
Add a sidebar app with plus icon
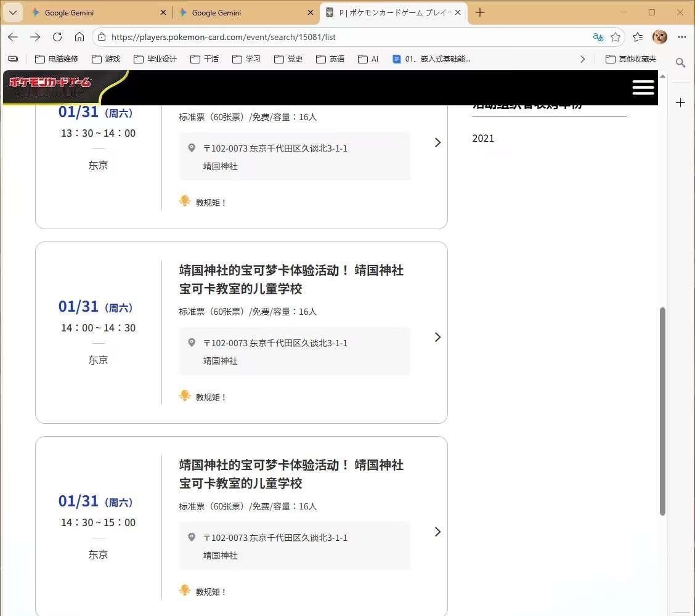pos(680,103)
